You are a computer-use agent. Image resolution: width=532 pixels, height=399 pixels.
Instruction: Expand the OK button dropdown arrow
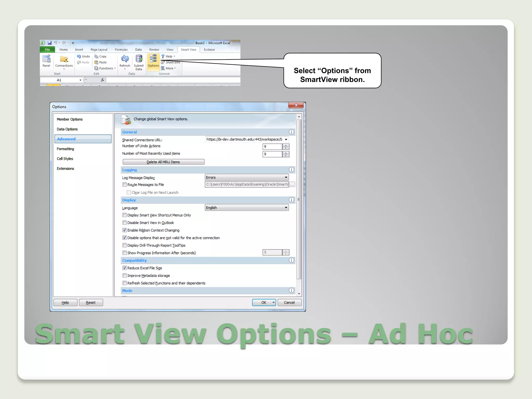tap(274, 302)
